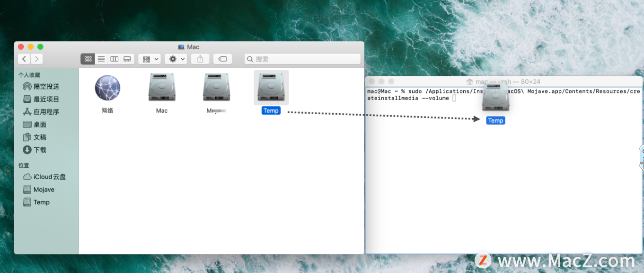Viewport: 644px width, 273px height.
Task: Go back in Finder history
Action: coord(24,59)
